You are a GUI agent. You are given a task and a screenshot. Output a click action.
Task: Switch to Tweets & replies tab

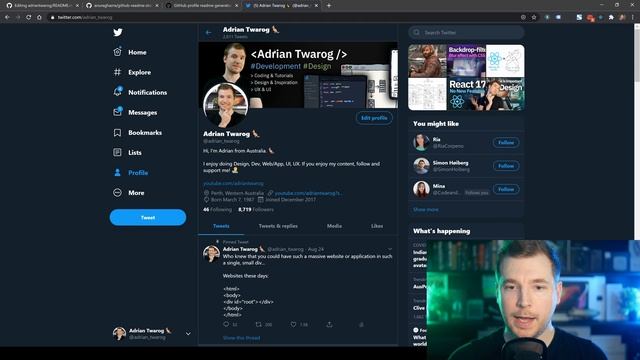tap(278, 226)
